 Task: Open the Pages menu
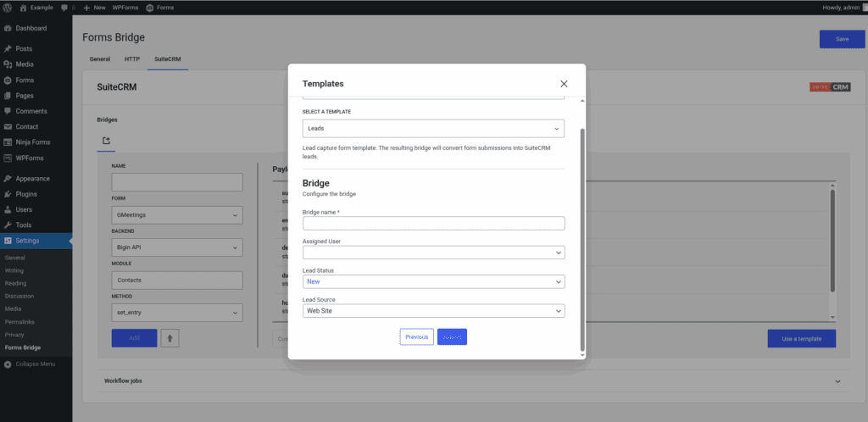click(x=36, y=96)
